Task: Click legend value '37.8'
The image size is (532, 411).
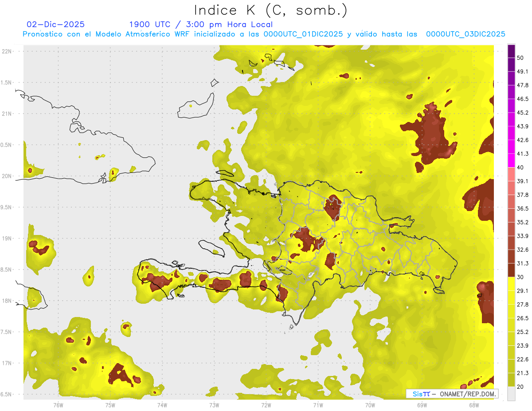Action: (523, 195)
